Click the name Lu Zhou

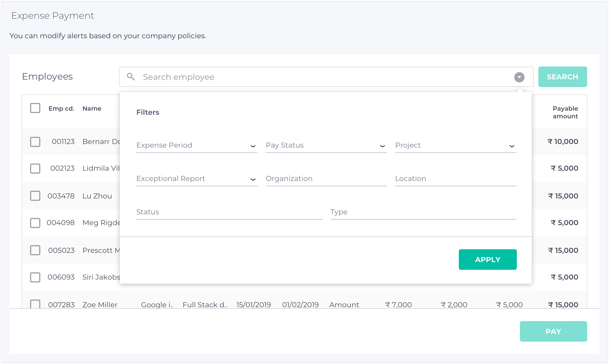[97, 196]
